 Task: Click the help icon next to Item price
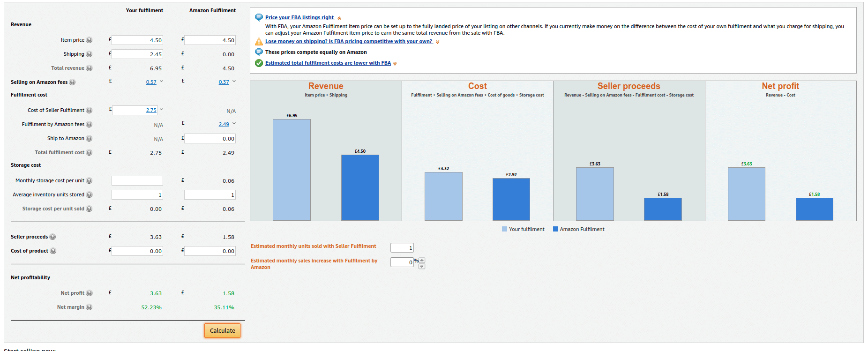click(x=89, y=40)
